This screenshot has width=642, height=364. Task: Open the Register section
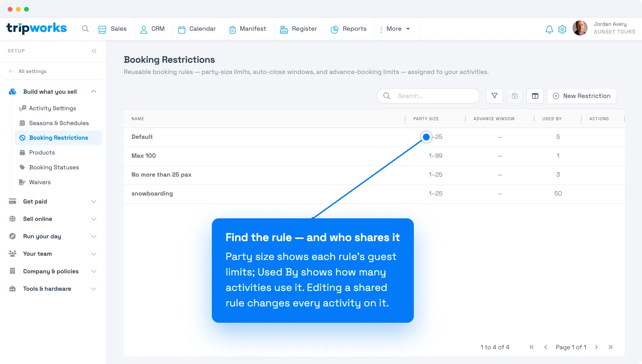click(x=298, y=29)
